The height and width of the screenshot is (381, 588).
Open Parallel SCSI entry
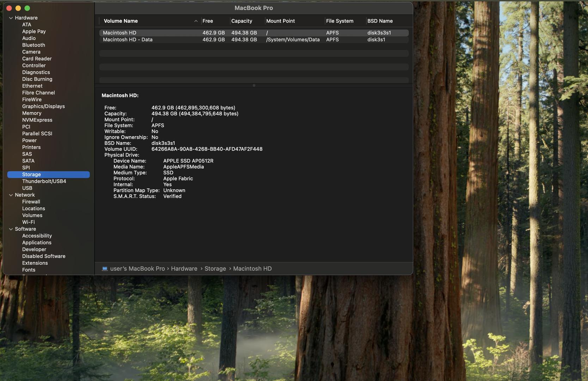37,134
